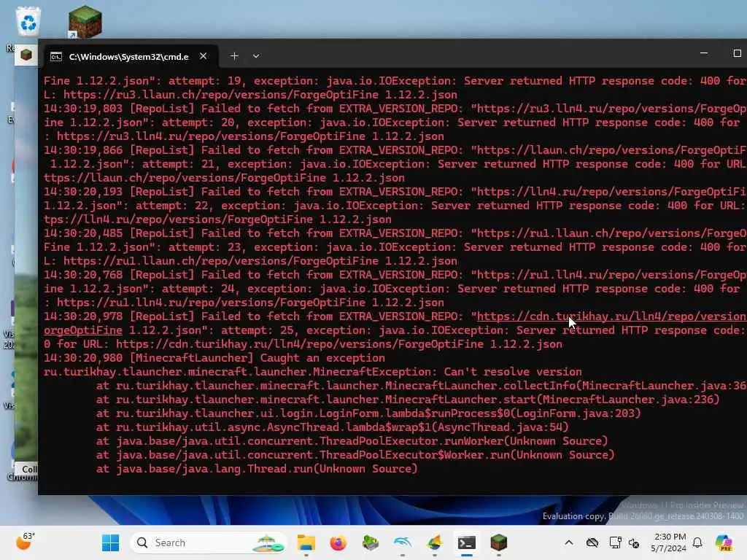Open the display project tray icon
Viewport: 747px width, 560px height.
tap(615, 542)
